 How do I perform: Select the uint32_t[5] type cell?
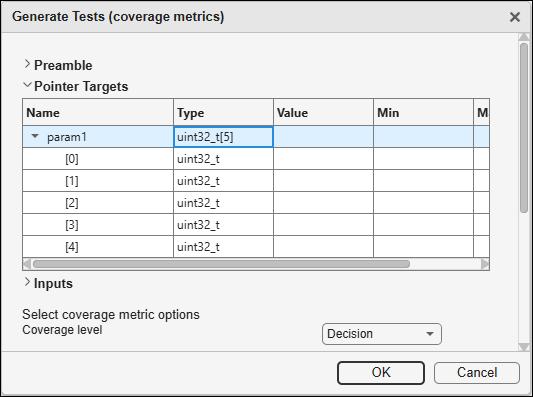[x=223, y=137]
